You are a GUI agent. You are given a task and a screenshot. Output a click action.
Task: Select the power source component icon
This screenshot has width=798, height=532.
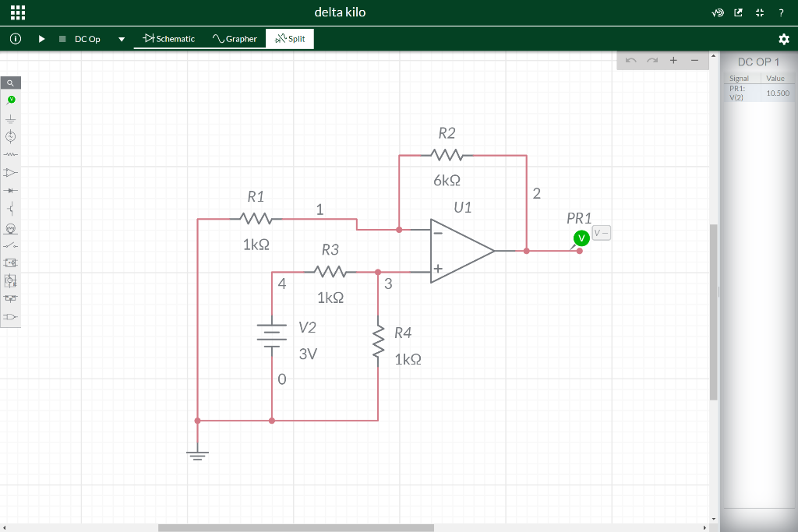[x=10, y=136]
